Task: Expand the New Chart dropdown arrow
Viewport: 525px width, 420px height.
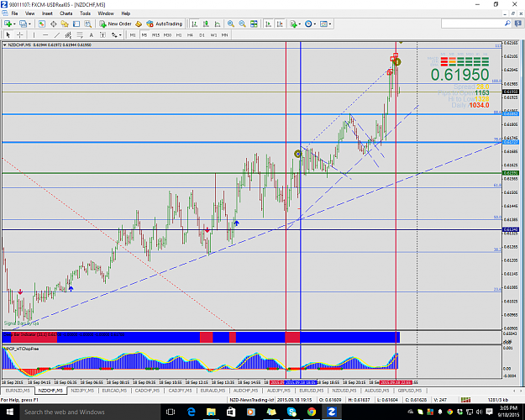Action: (x=14, y=24)
